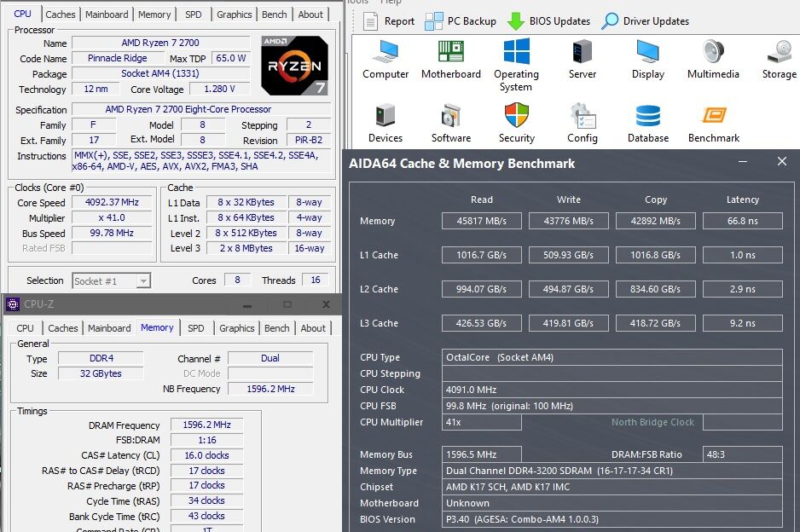Click the DRAM:FSB Ratio value 48:3
Viewport: 800px width, 532px height.
point(742,454)
